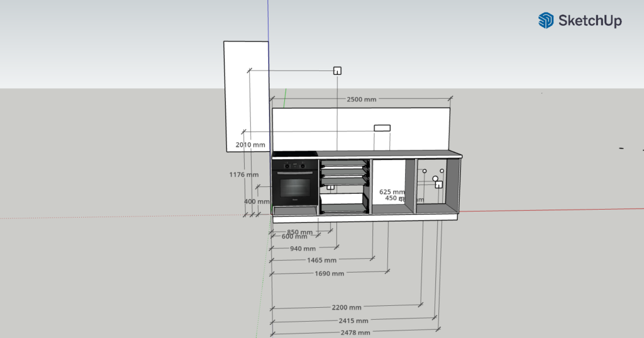Select the 2415 mm dimension text
Image resolution: width=644 pixels, height=338 pixels.
click(355, 320)
